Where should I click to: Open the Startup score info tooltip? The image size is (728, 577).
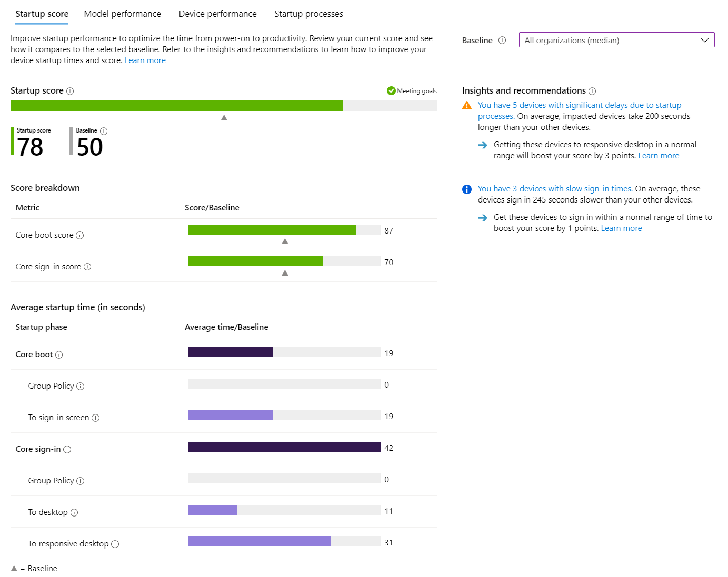click(71, 90)
